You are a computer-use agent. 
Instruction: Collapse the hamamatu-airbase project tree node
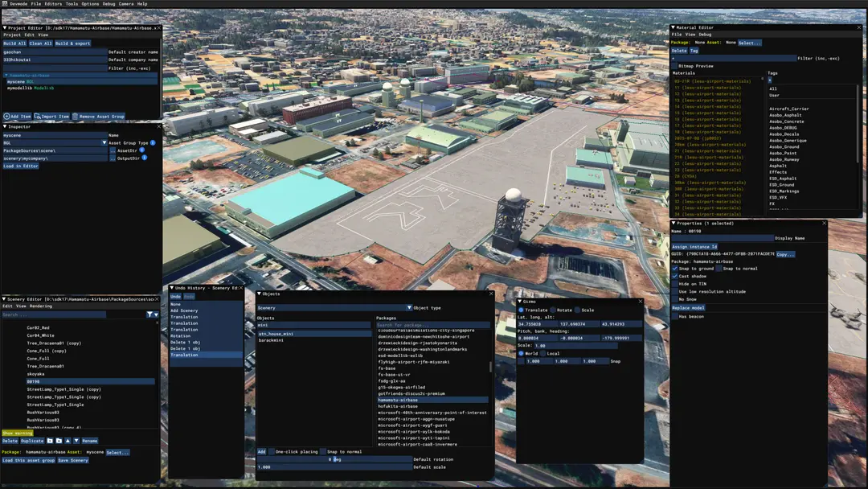pos(6,76)
